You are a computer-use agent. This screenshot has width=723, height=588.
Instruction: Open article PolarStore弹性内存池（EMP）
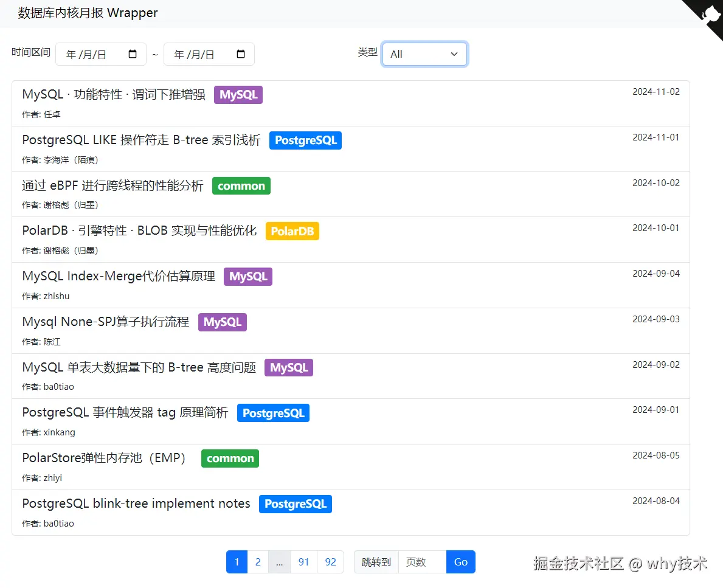(104, 458)
